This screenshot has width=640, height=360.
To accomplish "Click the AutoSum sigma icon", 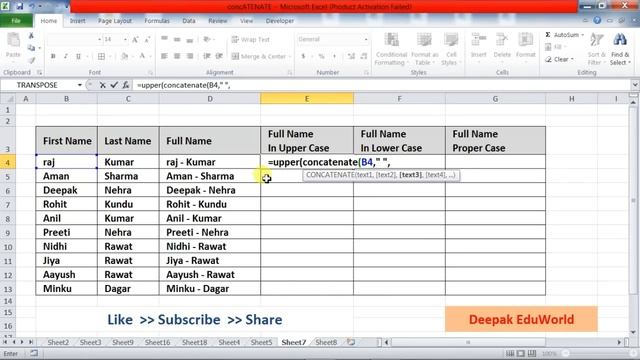I will point(548,35).
